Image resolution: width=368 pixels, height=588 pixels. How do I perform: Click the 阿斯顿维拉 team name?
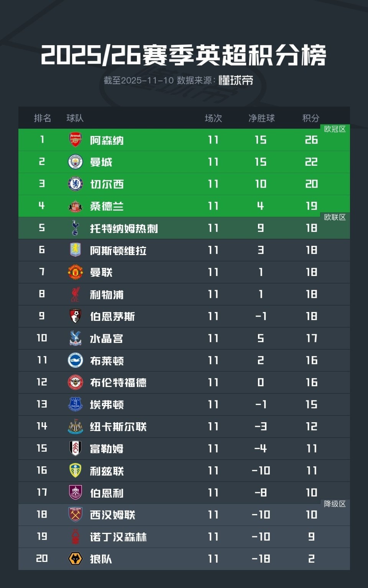118,251
